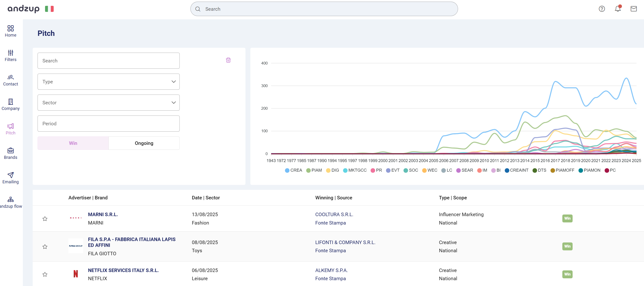The height and width of the screenshot is (286, 644).
Task: Open the Company sidebar icon
Action: [x=10, y=104]
